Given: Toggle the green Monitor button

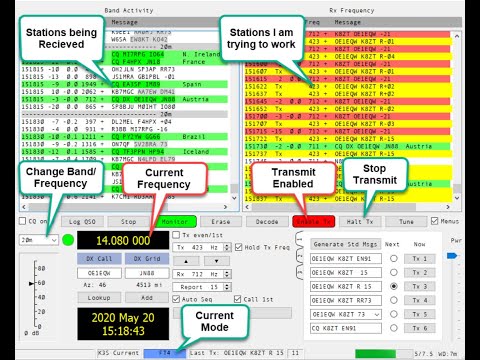Looking at the screenshot, I should point(175,221).
